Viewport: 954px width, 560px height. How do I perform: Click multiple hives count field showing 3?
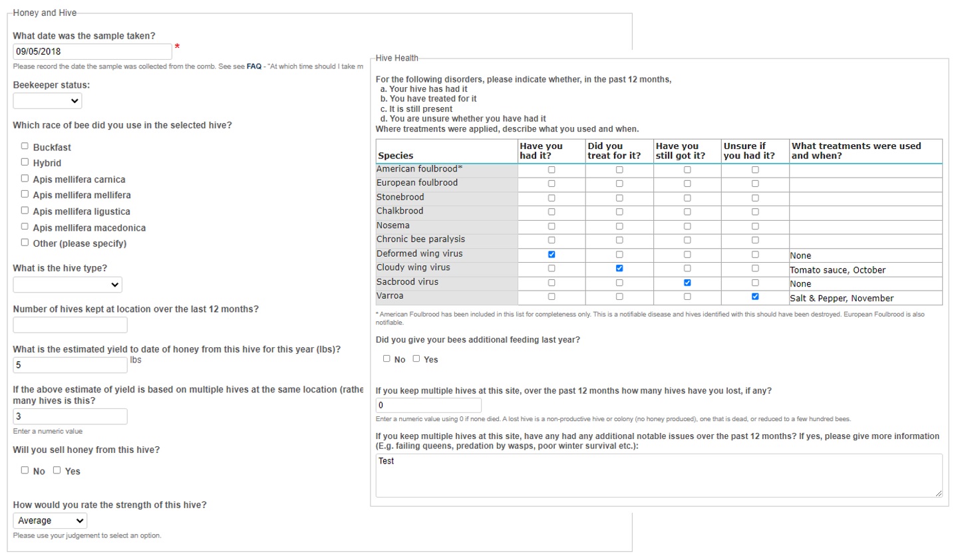point(70,416)
